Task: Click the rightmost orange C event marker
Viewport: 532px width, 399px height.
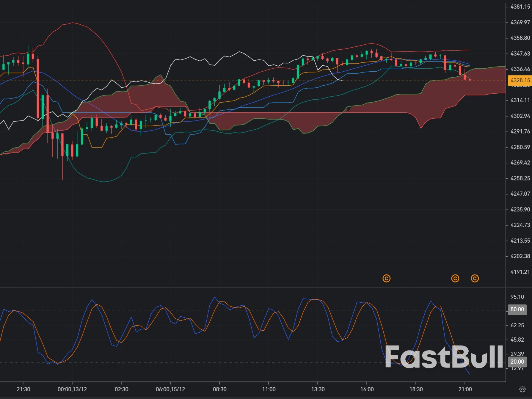Action: click(475, 279)
